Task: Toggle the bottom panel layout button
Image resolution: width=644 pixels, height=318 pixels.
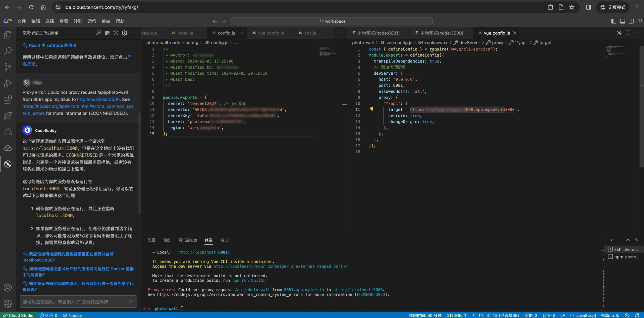Action: pos(622,21)
